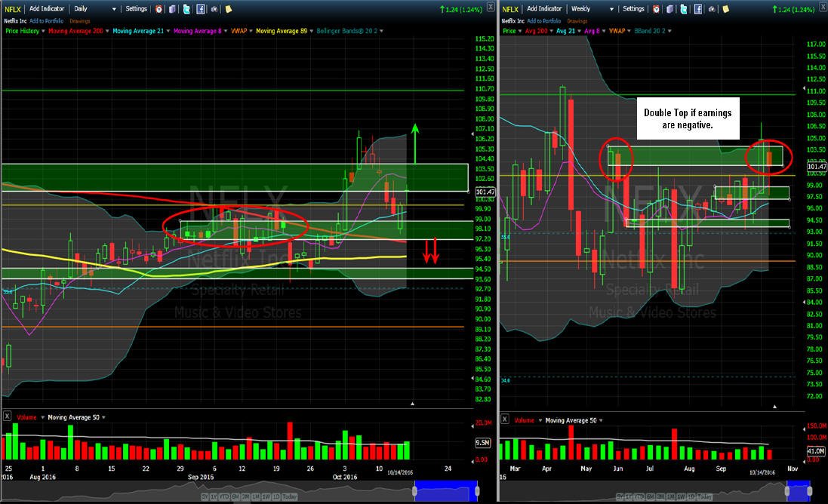The image size is (828, 504).
Task: Select the Today range in Daily chart
Action: click(289, 497)
